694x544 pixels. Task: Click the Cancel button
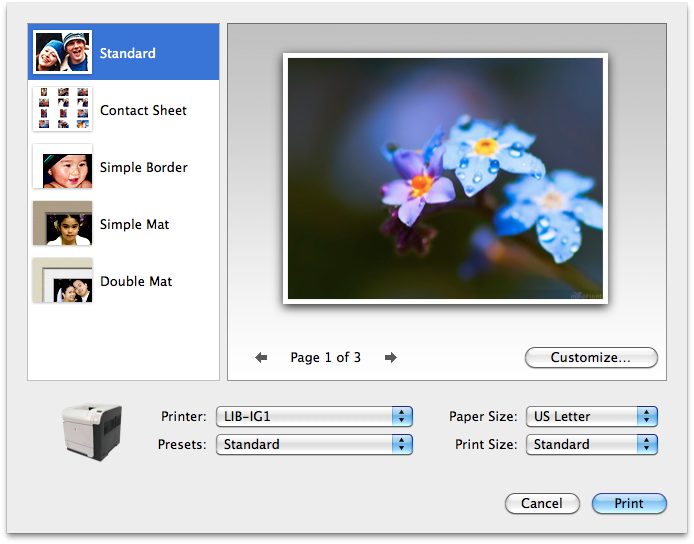click(542, 503)
